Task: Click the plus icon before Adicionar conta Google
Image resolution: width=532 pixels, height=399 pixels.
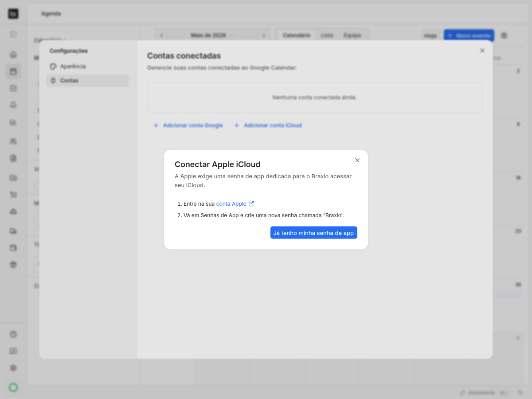Action: pyautogui.click(x=156, y=125)
